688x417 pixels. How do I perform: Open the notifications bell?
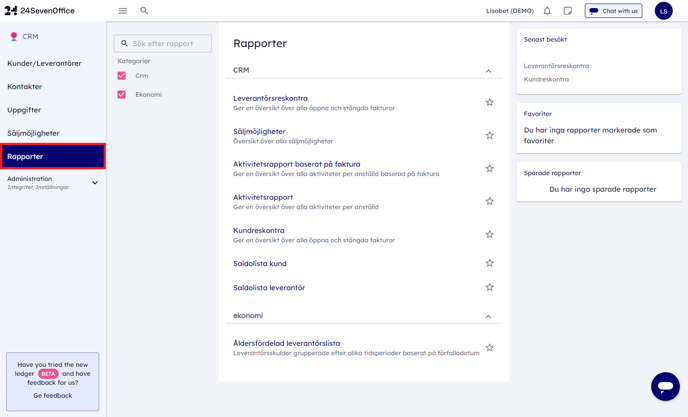coord(547,11)
